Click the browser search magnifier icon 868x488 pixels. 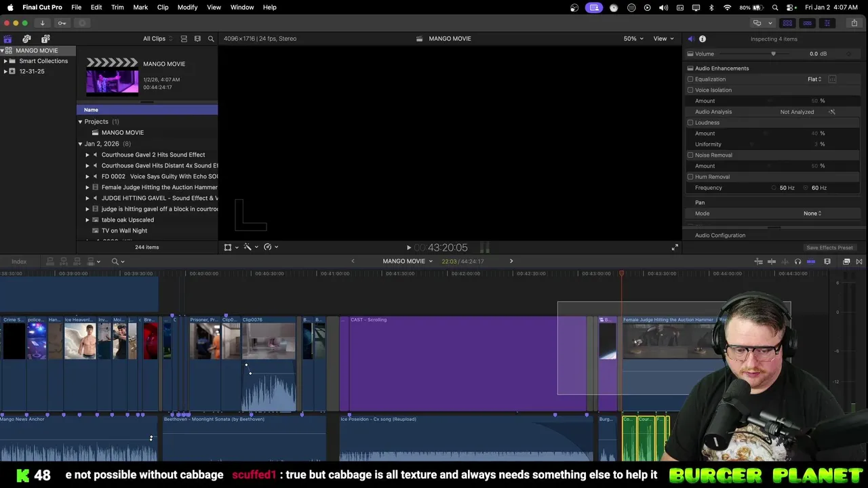tap(211, 39)
